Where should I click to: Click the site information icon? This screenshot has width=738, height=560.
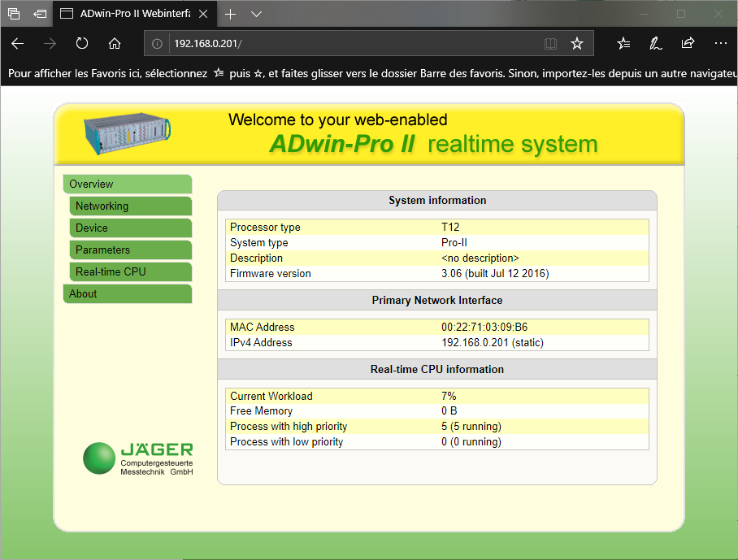tap(157, 44)
